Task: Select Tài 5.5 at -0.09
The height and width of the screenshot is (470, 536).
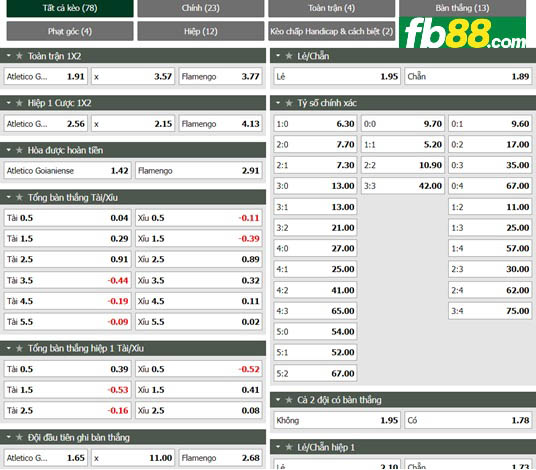Action: (x=67, y=322)
